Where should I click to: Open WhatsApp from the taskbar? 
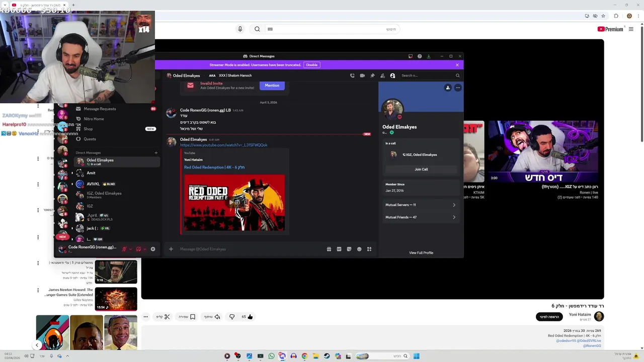click(x=272, y=356)
